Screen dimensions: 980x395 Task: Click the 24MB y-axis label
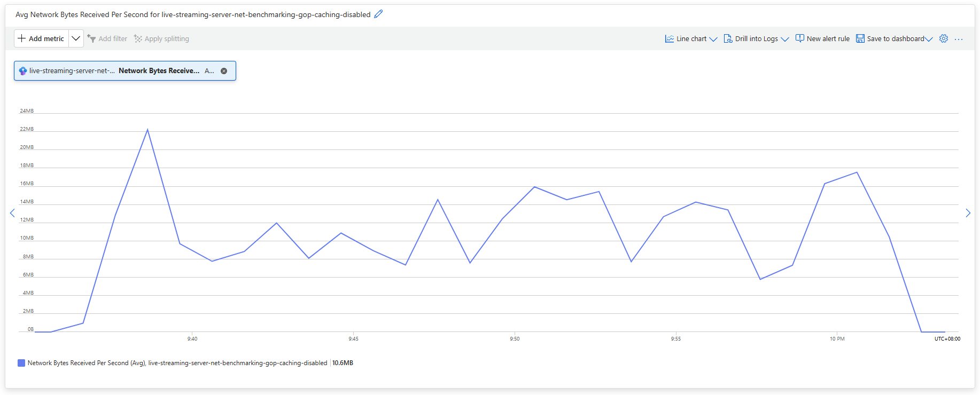tap(27, 111)
